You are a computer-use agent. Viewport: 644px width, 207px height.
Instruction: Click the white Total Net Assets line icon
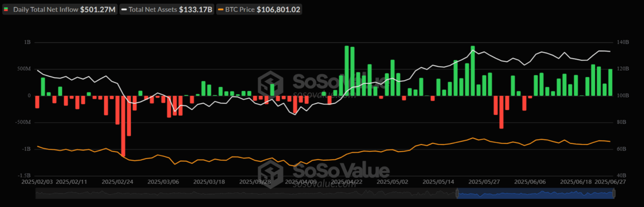pos(125,10)
